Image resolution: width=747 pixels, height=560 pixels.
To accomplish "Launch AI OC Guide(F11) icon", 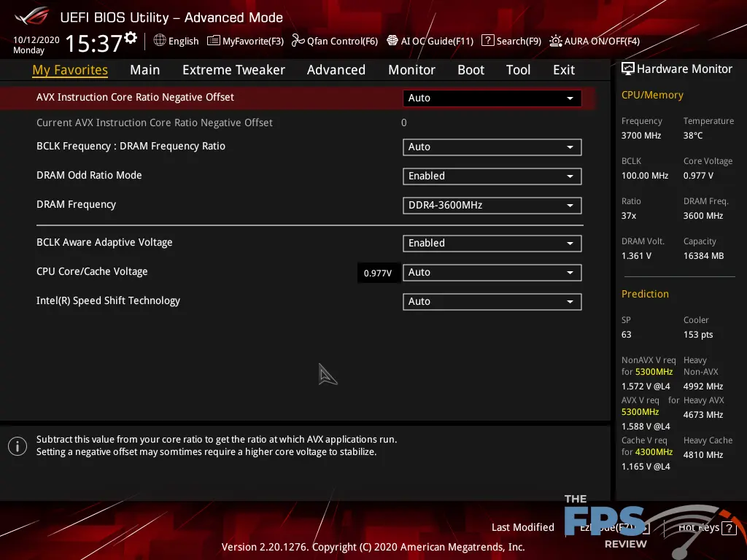I will tap(392, 41).
